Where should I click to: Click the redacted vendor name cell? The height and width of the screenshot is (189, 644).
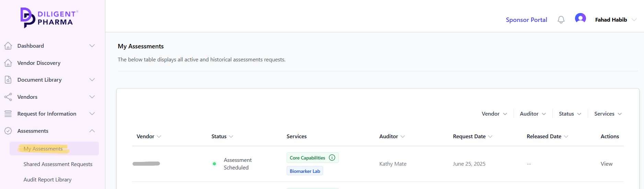pos(146,164)
